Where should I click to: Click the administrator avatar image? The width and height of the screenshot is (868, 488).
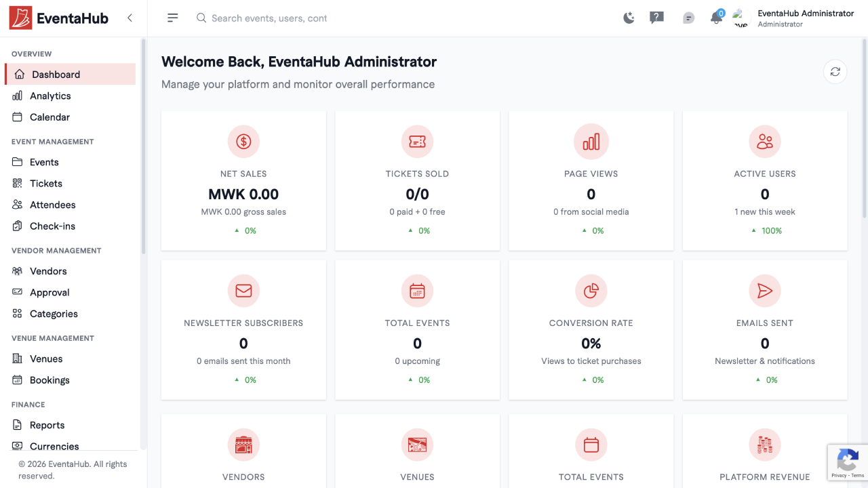click(x=740, y=18)
